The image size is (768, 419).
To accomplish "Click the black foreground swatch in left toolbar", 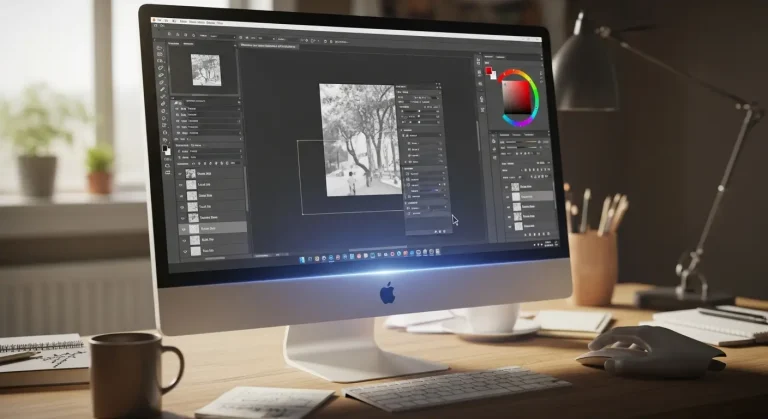I will click(165, 148).
